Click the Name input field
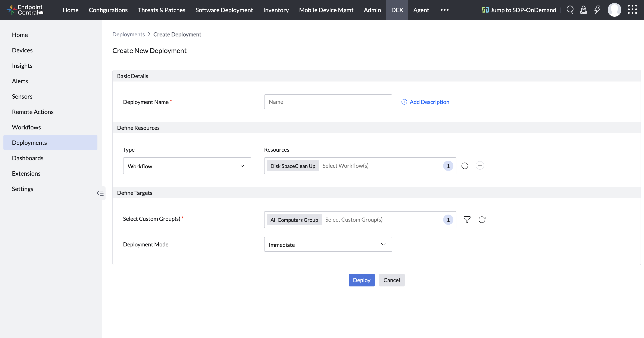 [328, 102]
